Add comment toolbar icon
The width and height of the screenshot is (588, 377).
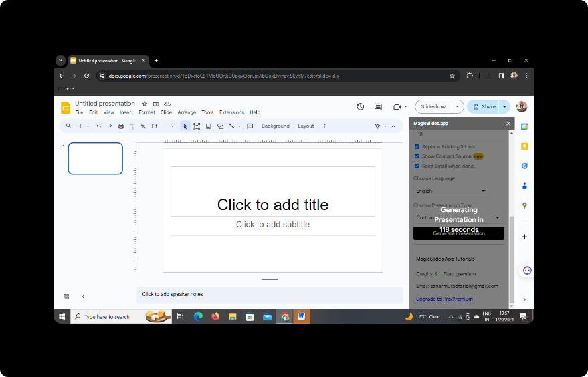pos(250,126)
